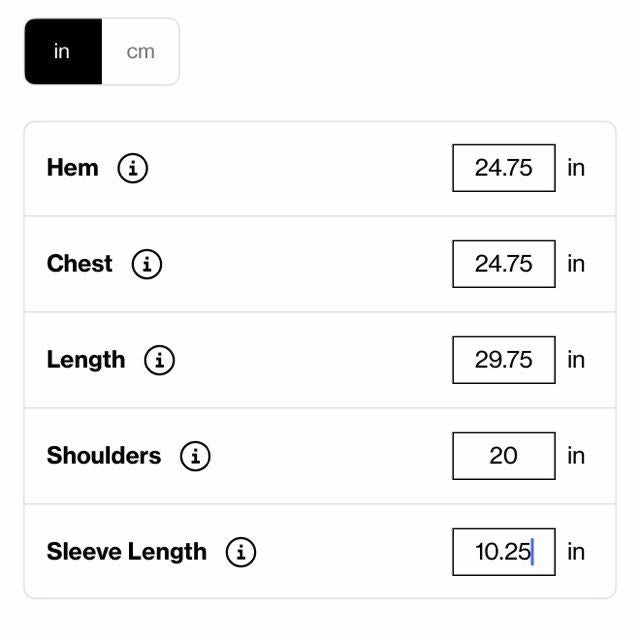Open the Chest measurement info icon

(147, 264)
